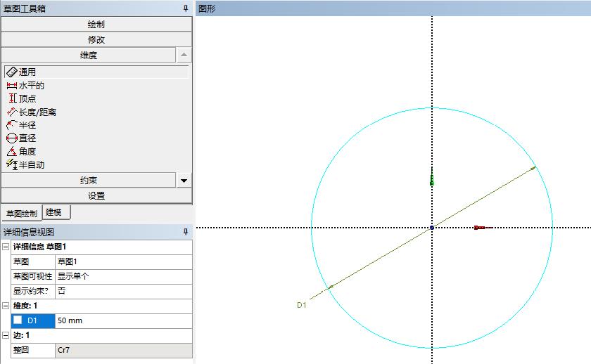
Task: Collapse the 边: 1 group
Action: [6, 335]
